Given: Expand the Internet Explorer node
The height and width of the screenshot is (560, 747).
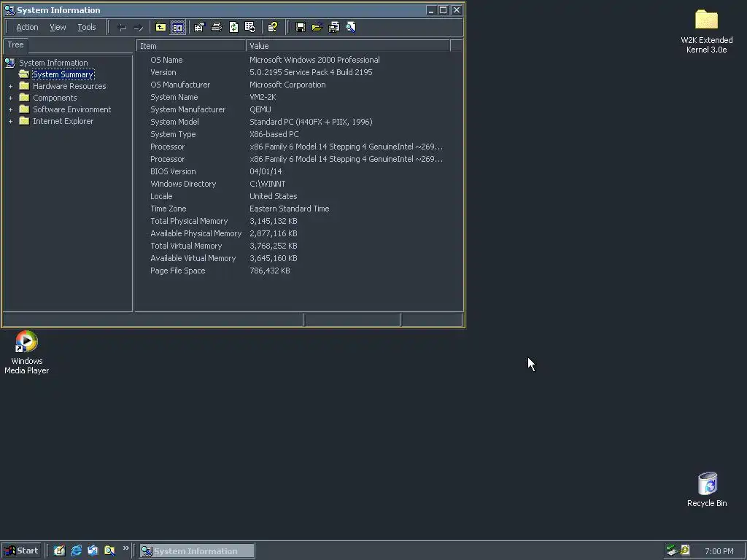Looking at the screenshot, I should pos(10,121).
